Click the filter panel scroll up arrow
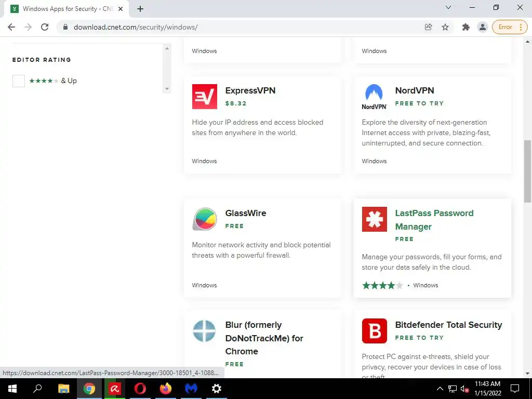The width and height of the screenshot is (532, 399). coord(167,48)
